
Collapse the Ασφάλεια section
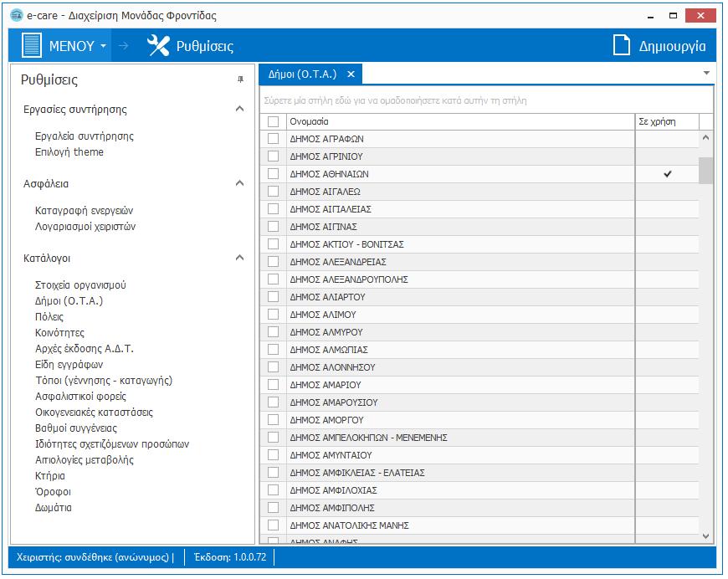(239, 183)
